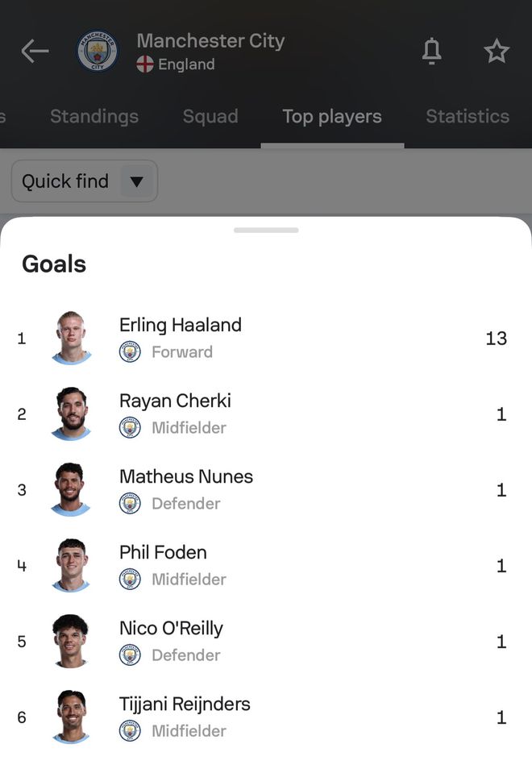The height and width of the screenshot is (773, 532).
Task: Click Nico O'Reilly's player photo
Action: [x=71, y=641]
